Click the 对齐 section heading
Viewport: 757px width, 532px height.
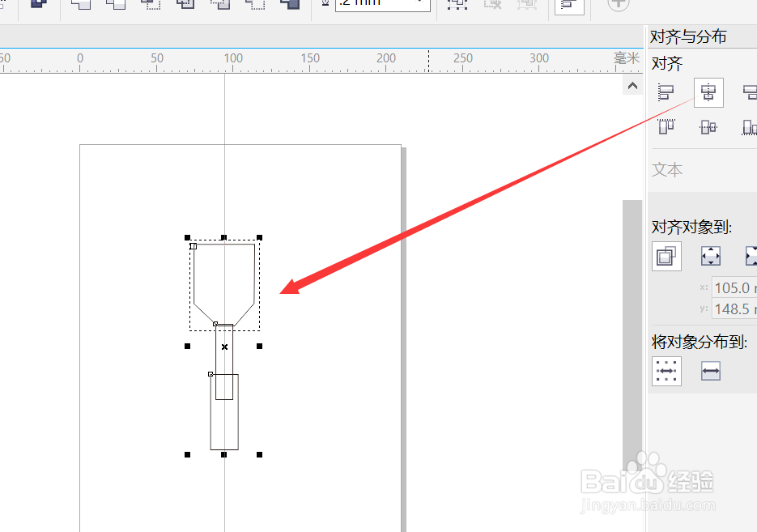(x=666, y=64)
